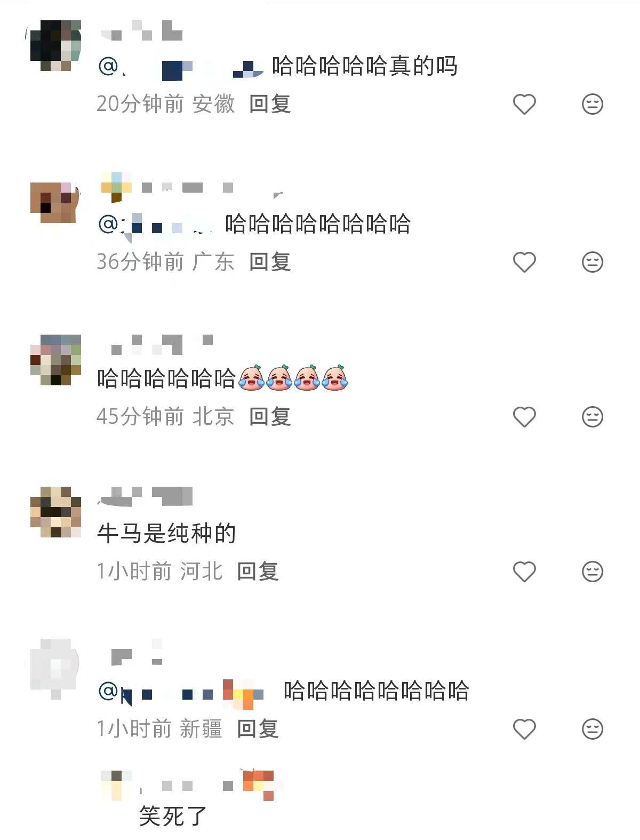Dislike the 安徽 comment with face icon
Viewport: 640px width, 840px height.
(592, 104)
